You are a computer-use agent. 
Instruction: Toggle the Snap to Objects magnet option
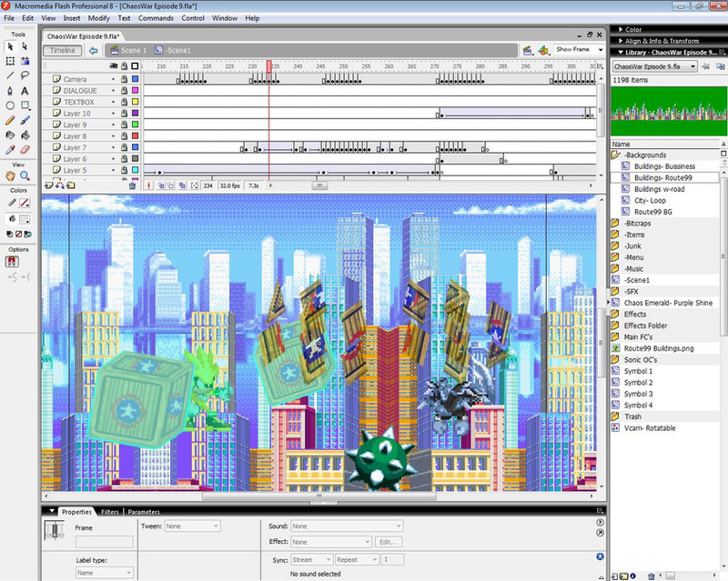[12, 262]
